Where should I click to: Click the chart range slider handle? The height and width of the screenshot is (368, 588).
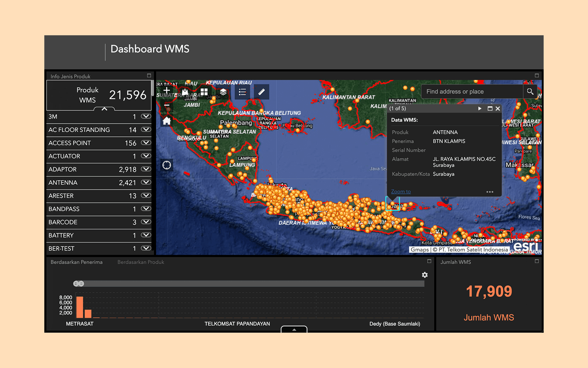coord(79,284)
